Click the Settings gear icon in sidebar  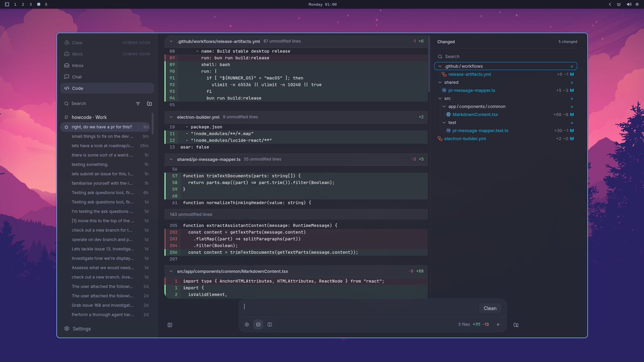point(67,329)
